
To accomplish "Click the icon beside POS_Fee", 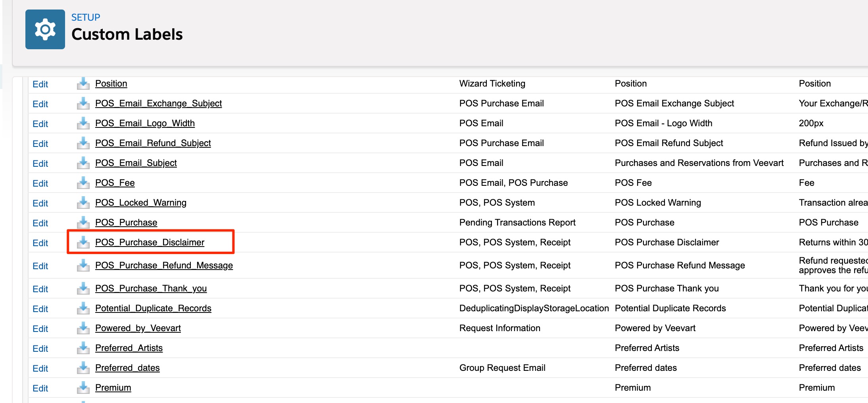I will 83,183.
